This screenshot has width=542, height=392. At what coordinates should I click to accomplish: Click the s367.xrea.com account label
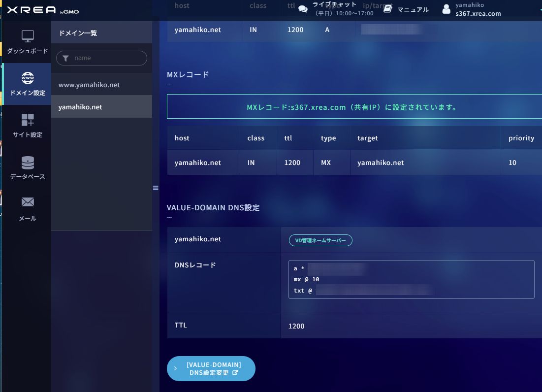478,14
